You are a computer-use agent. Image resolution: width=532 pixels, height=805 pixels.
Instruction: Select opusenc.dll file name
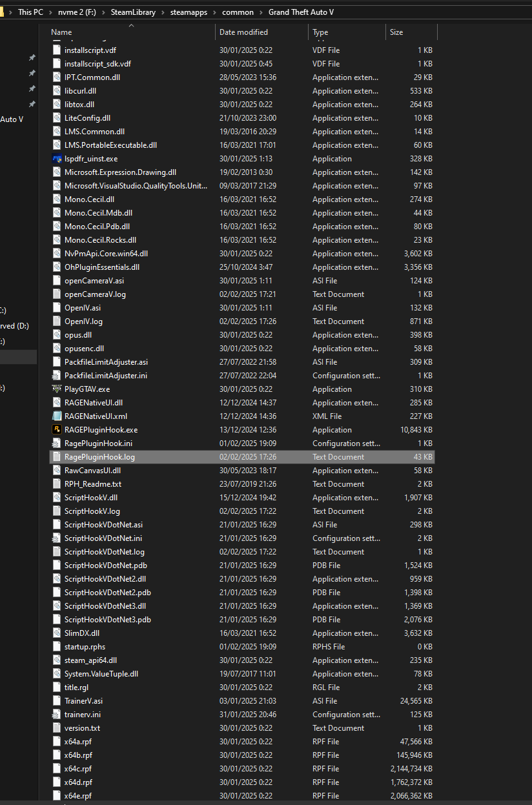point(84,349)
